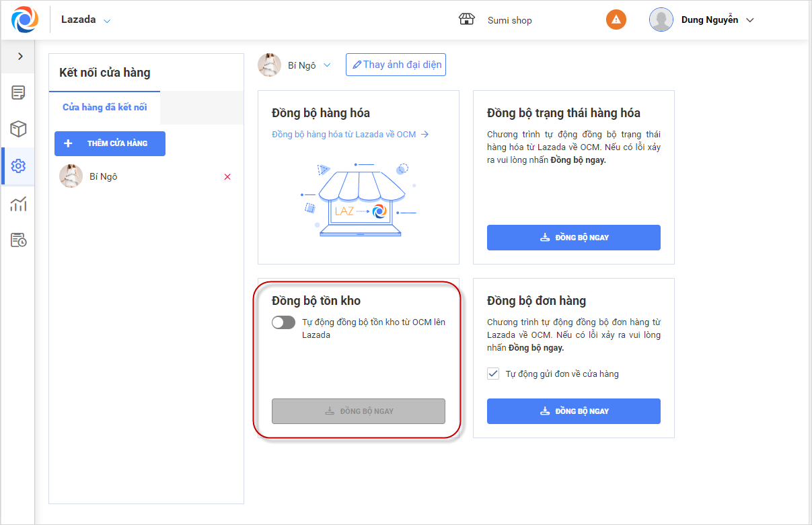Open the reports chart icon in the sidebar
The height and width of the screenshot is (525, 812).
(x=18, y=203)
